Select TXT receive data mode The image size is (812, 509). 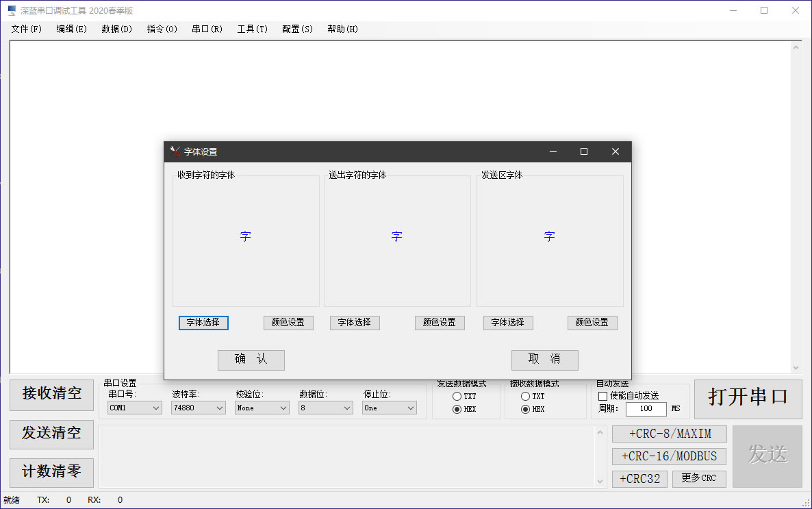(525, 397)
